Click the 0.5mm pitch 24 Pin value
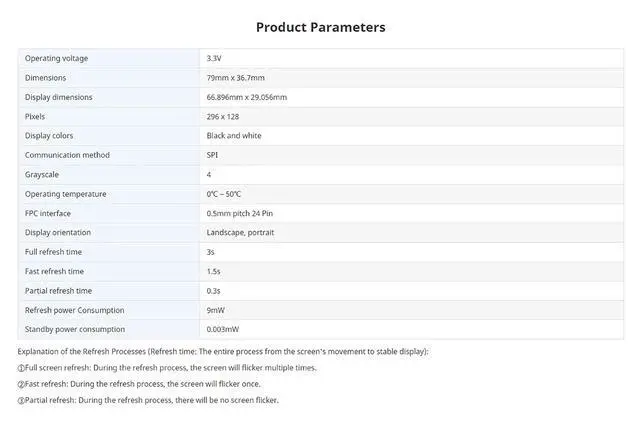640x422 pixels. 240,213
